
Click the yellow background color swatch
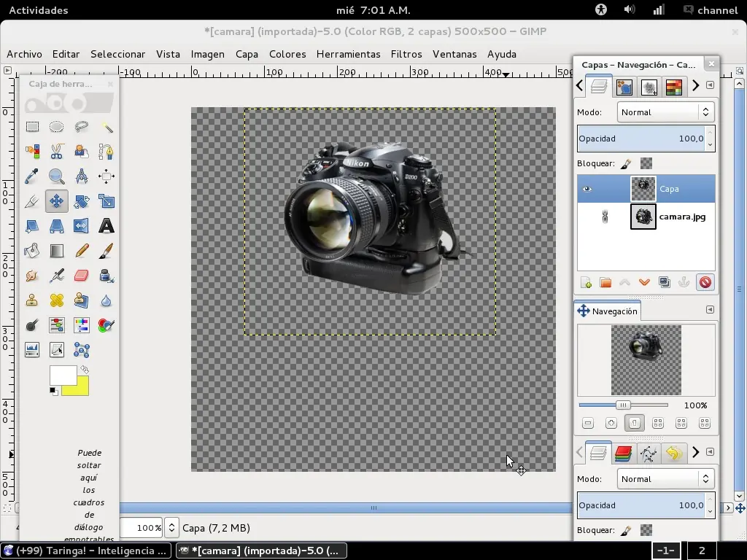(82, 388)
